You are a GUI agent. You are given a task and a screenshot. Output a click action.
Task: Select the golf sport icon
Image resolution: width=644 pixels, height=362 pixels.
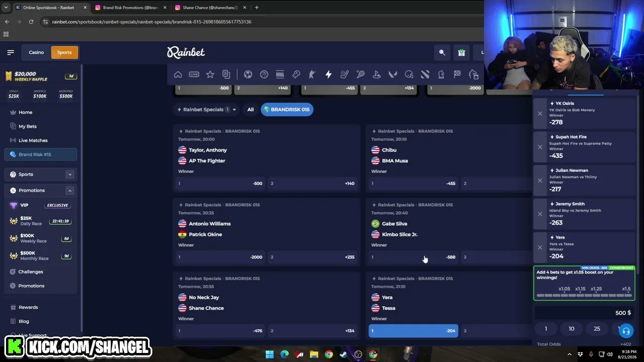(x=377, y=74)
